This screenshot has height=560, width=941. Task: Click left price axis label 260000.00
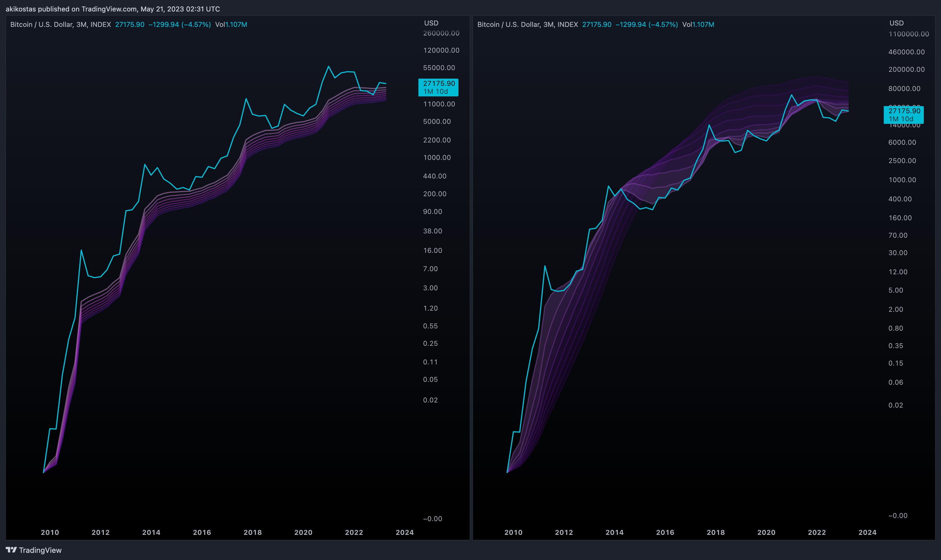441,33
